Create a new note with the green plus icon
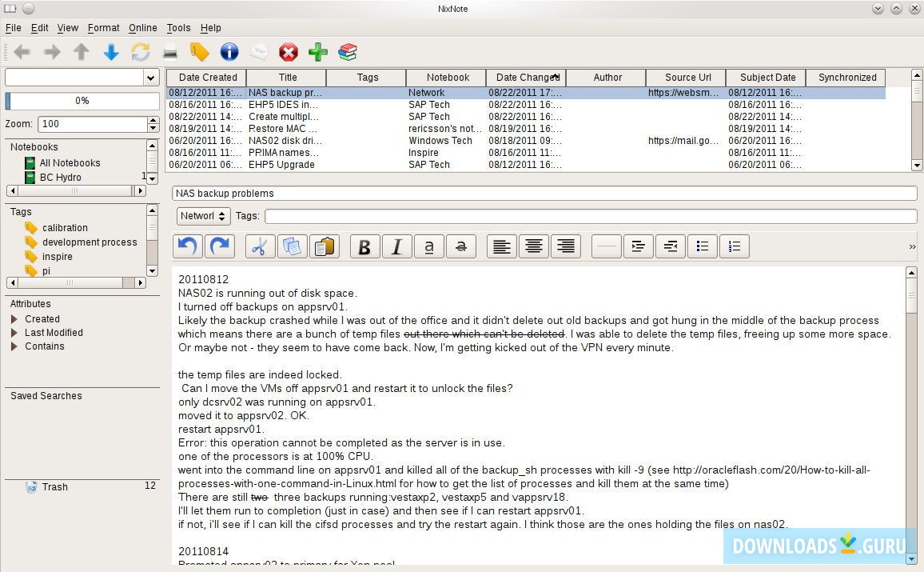 click(x=317, y=52)
